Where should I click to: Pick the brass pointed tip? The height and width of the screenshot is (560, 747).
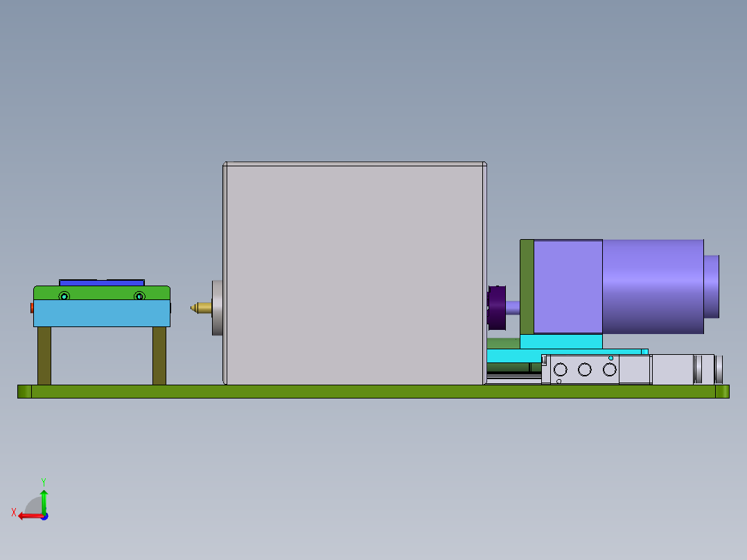pyautogui.click(x=201, y=308)
